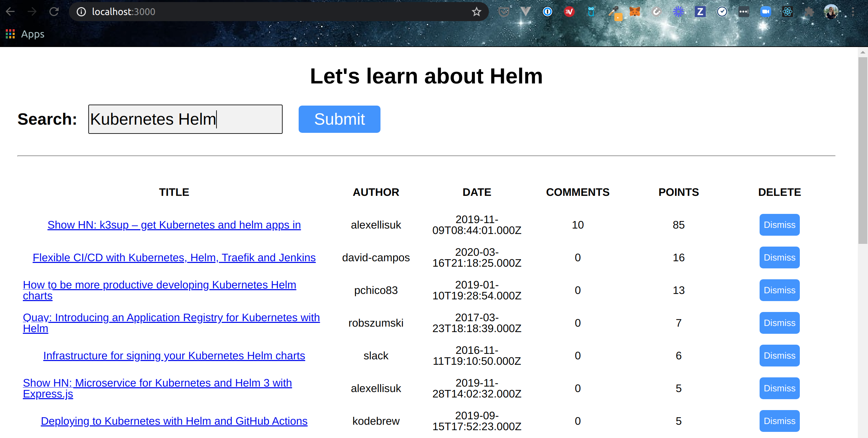The height and width of the screenshot is (438, 868).
Task: Click the vertical scrollbar thumb
Action: pos(863,150)
